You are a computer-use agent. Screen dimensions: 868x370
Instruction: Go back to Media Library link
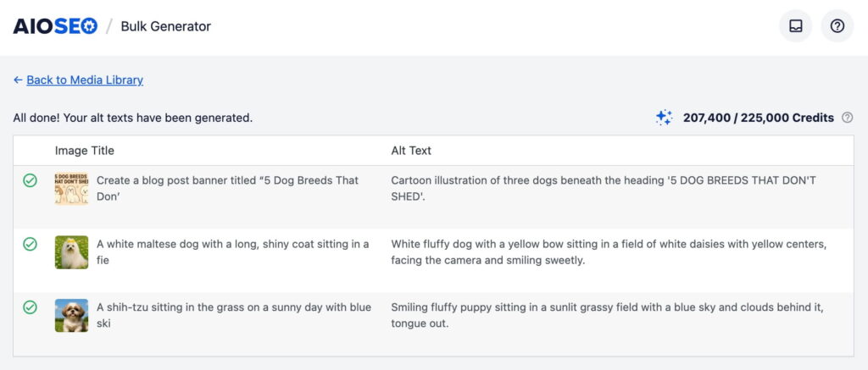coord(85,80)
